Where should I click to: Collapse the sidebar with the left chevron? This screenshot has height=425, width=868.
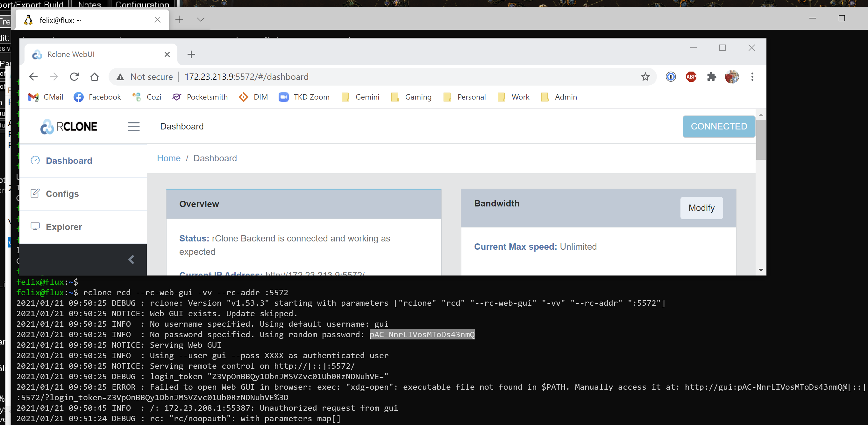(x=131, y=260)
